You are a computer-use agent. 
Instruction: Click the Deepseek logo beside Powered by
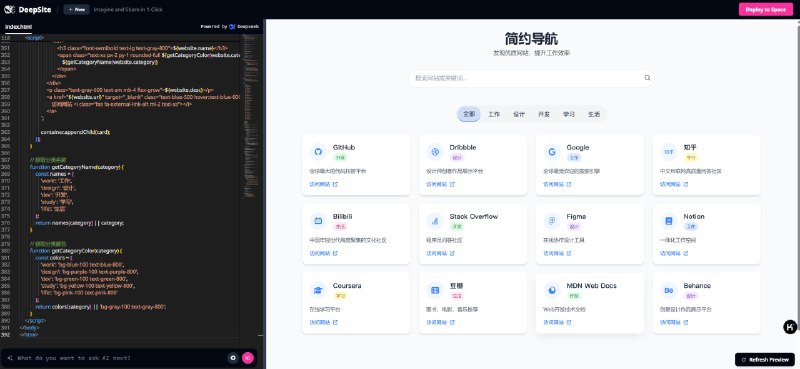(x=232, y=27)
